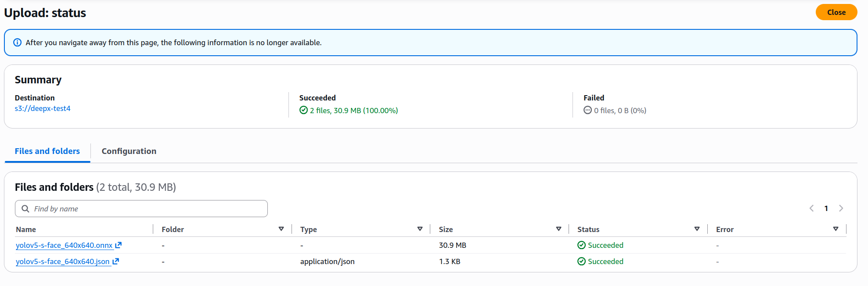Click the Destination label in the Summary

(35, 98)
